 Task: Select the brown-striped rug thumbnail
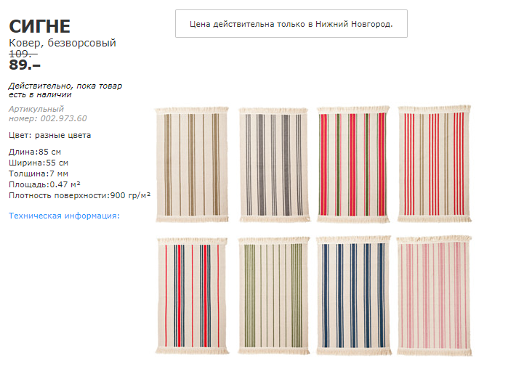[192, 165]
